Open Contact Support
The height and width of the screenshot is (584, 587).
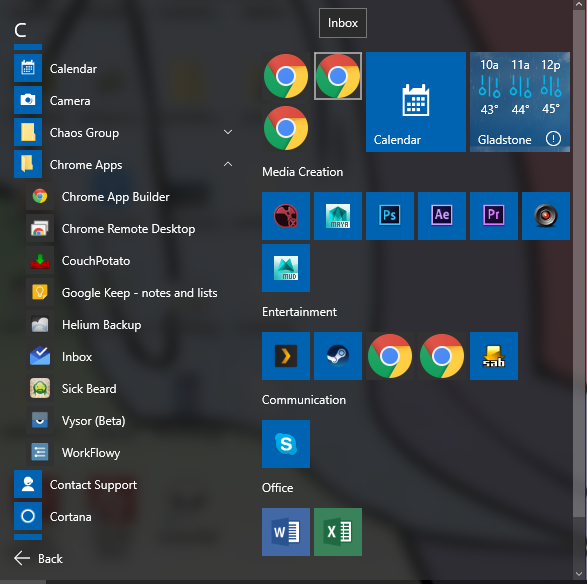pyautogui.click(x=124, y=484)
